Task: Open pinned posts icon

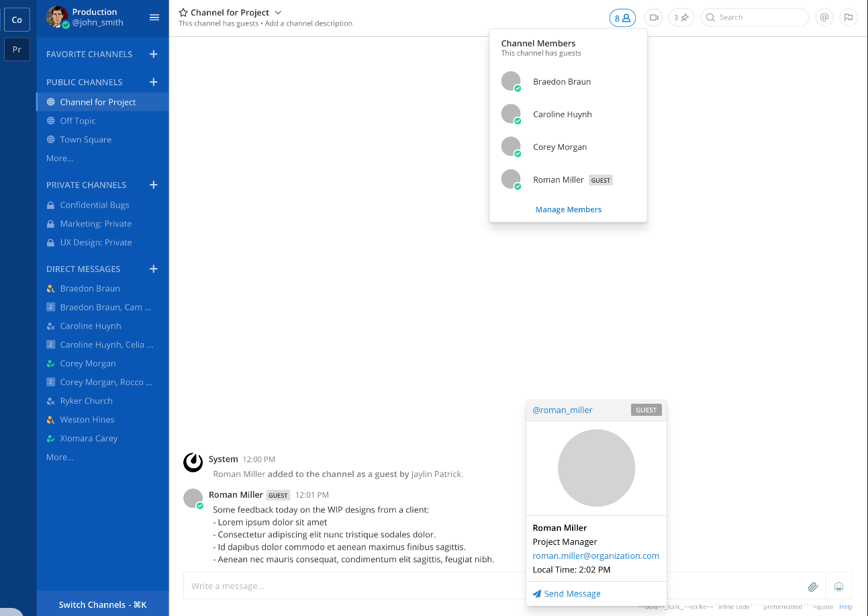Action: point(681,18)
